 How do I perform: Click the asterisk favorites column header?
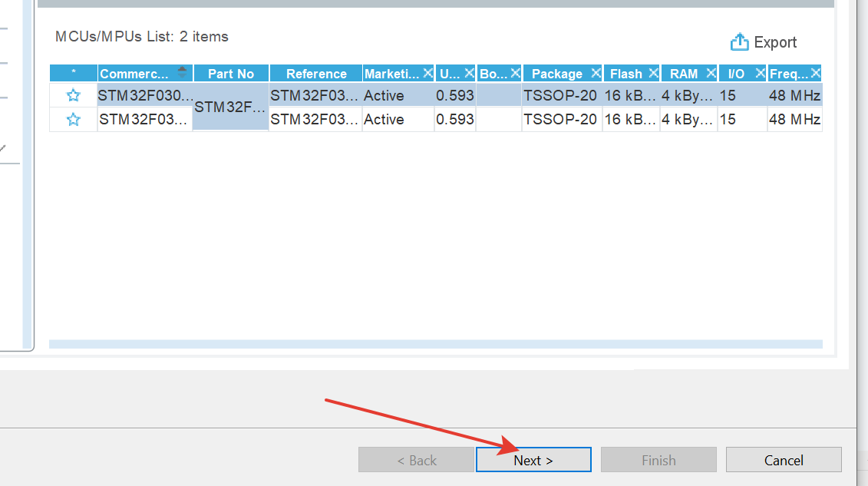tap(74, 74)
